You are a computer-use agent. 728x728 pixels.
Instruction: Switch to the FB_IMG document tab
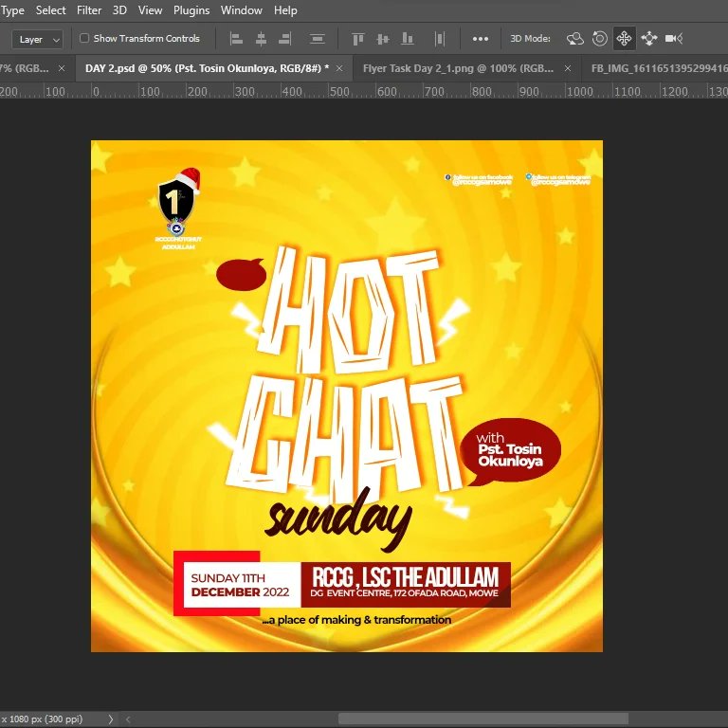click(x=659, y=68)
